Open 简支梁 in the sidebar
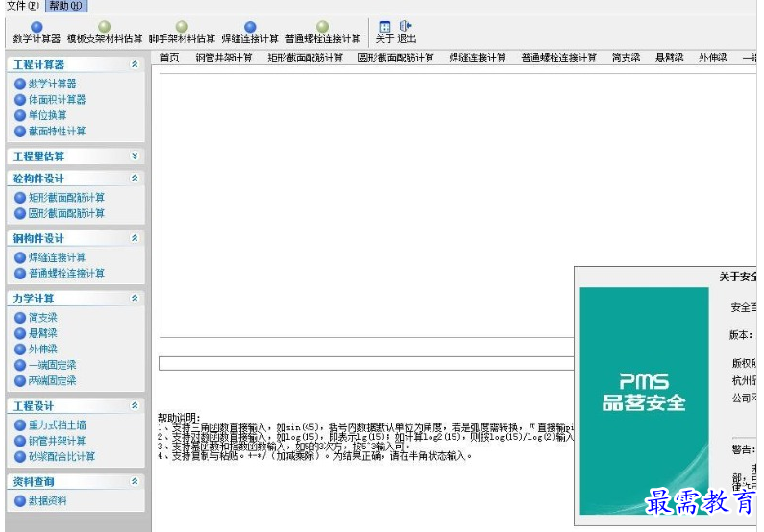This screenshot has width=764, height=532. click(x=37, y=318)
